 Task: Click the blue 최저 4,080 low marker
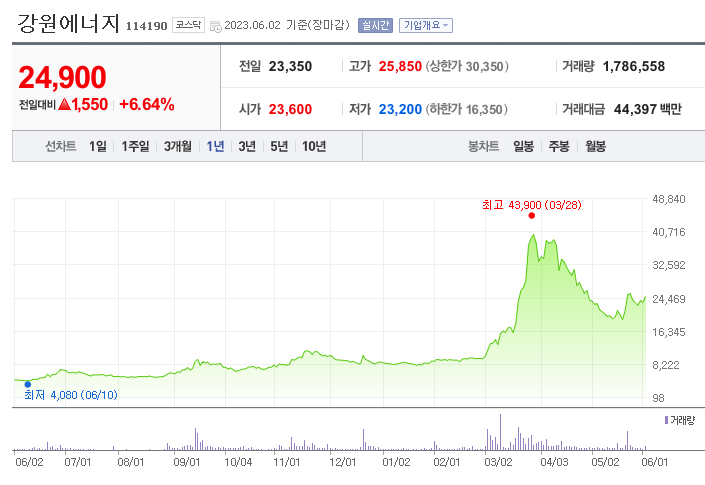pyautogui.click(x=28, y=384)
